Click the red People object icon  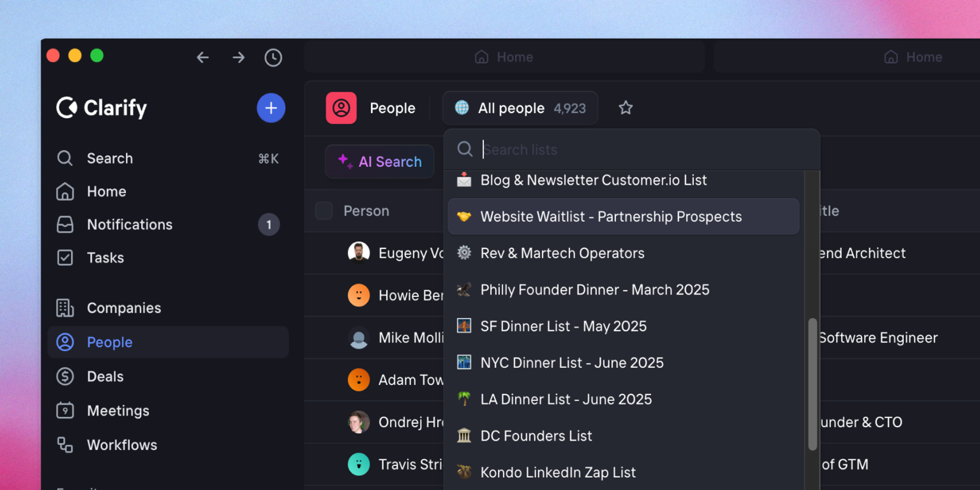pyautogui.click(x=341, y=108)
